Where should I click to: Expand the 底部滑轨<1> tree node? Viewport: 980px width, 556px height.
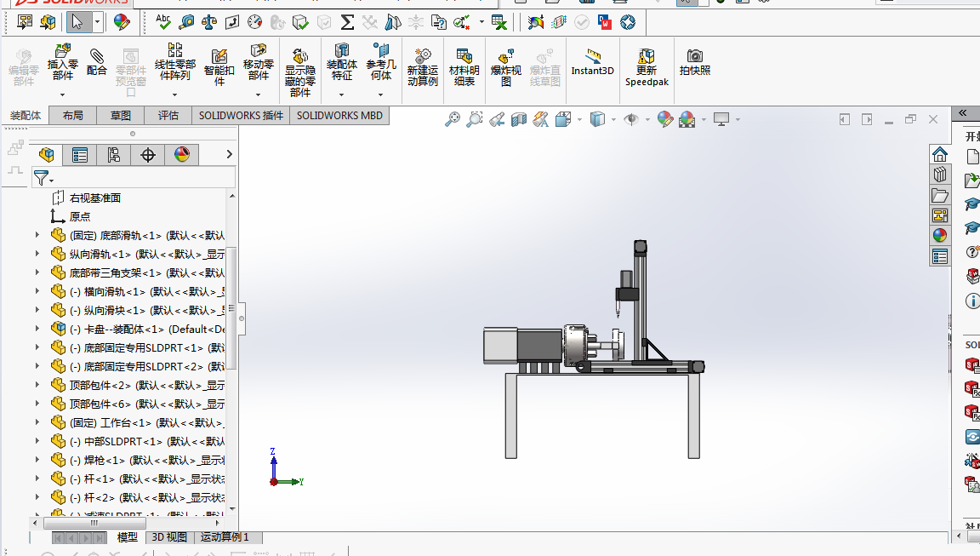37,235
